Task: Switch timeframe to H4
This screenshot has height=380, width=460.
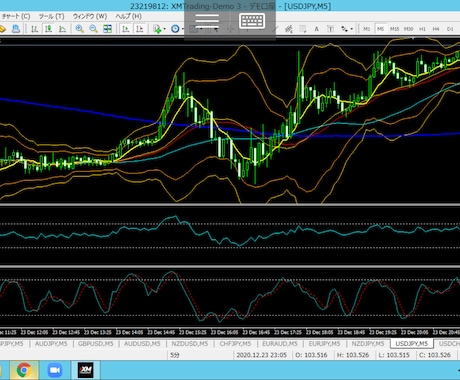Action: pyautogui.click(x=436, y=29)
